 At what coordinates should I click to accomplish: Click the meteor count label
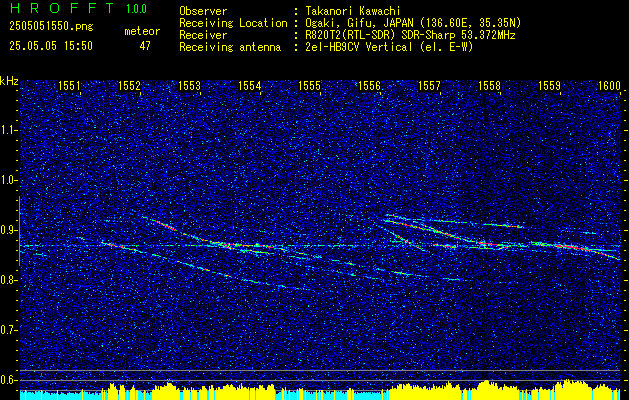[x=142, y=31]
